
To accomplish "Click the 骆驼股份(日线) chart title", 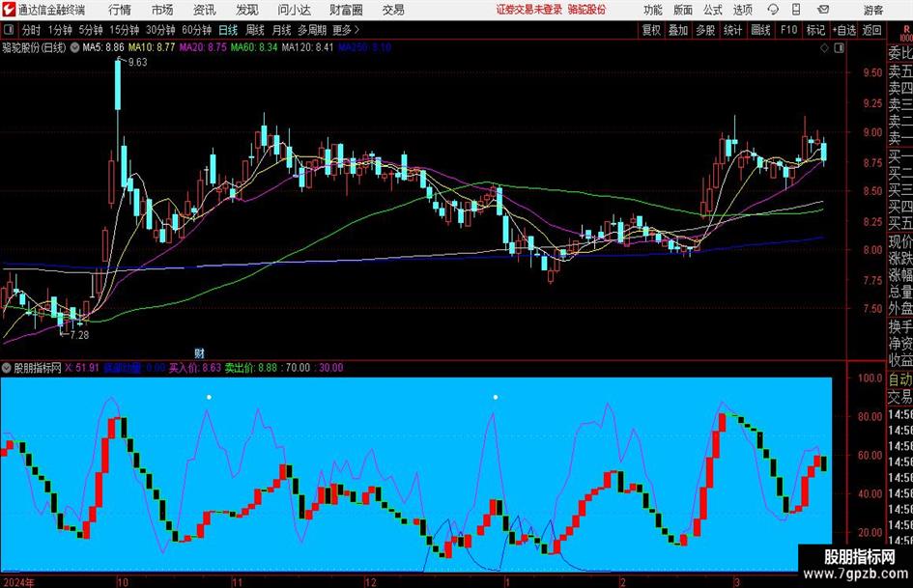I will pos(34,47).
